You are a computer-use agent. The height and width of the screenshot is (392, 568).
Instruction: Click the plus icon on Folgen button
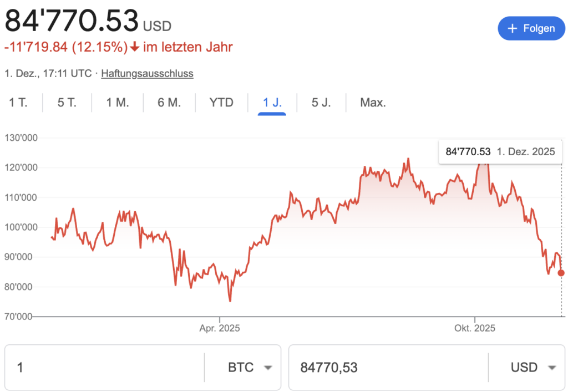click(511, 28)
